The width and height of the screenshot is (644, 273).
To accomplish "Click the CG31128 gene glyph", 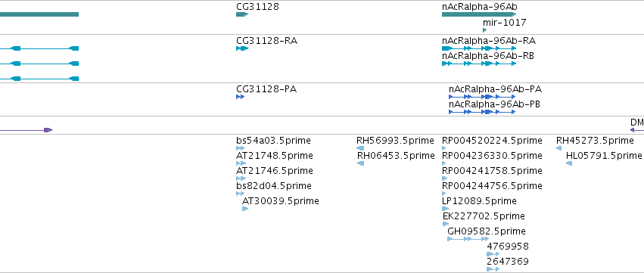I will click(242, 14).
